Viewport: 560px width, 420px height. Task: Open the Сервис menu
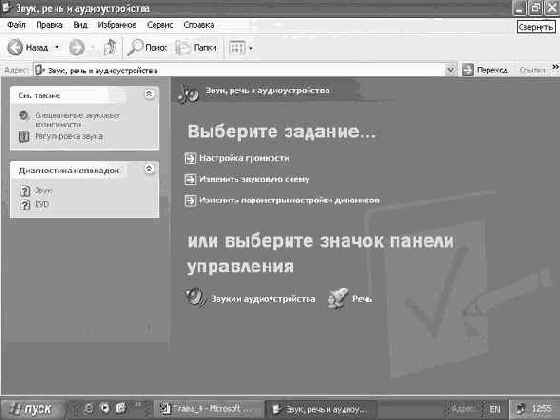[160, 25]
